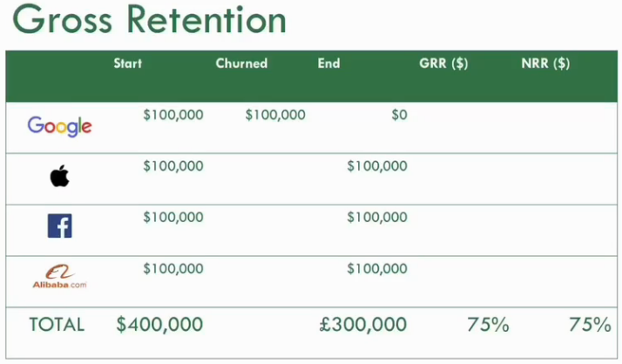Select the NRR ($) column header
The image size is (622, 364).
pyautogui.click(x=545, y=64)
